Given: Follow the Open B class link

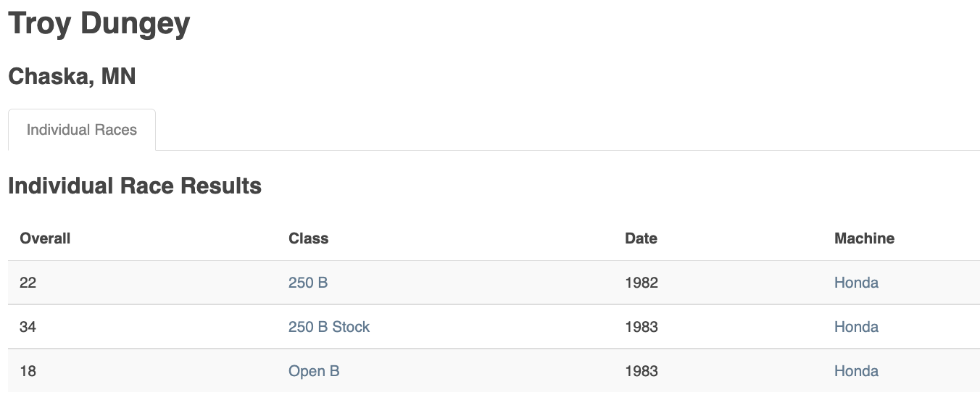Looking at the screenshot, I should pos(314,371).
